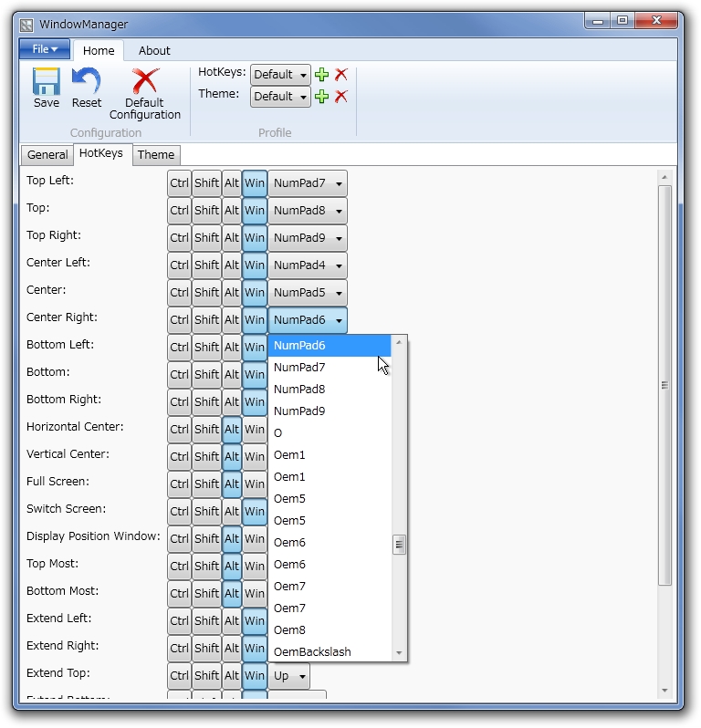Open Center key dropdown NumPad5
The image size is (701, 728).
point(308,293)
